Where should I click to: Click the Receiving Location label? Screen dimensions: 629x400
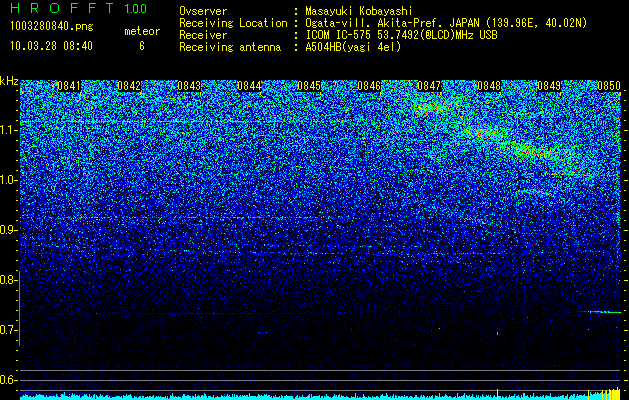point(233,23)
